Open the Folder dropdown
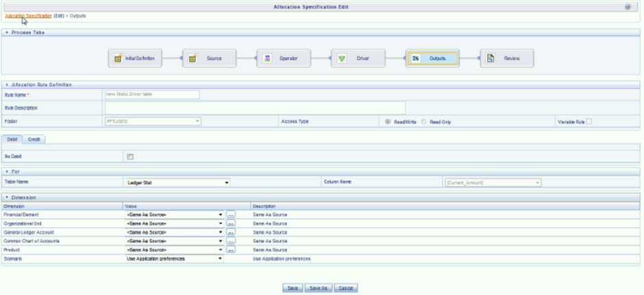The image size is (644, 295). tap(153, 121)
